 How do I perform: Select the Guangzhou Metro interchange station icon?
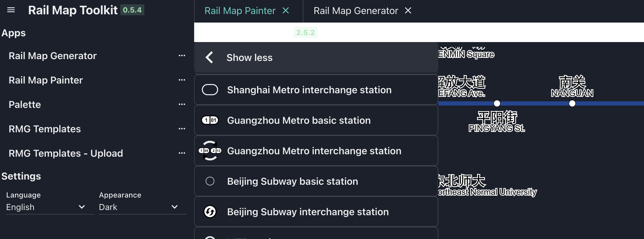coord(210,151)
